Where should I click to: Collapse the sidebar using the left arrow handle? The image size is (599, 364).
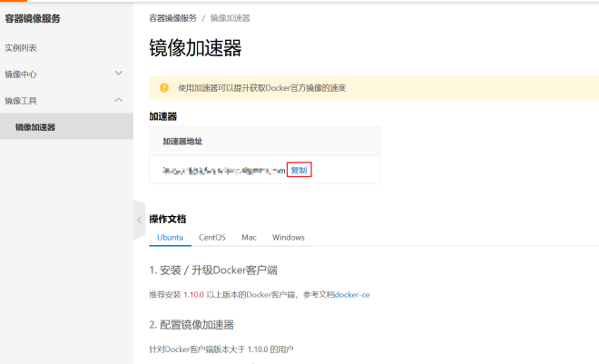pos(139,220)
